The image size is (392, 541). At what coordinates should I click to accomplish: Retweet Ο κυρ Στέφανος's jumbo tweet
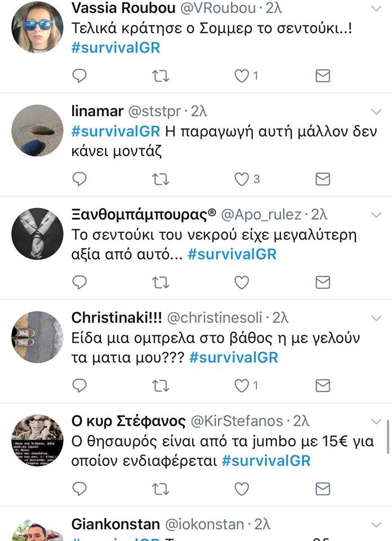click(x=161, y=489)
